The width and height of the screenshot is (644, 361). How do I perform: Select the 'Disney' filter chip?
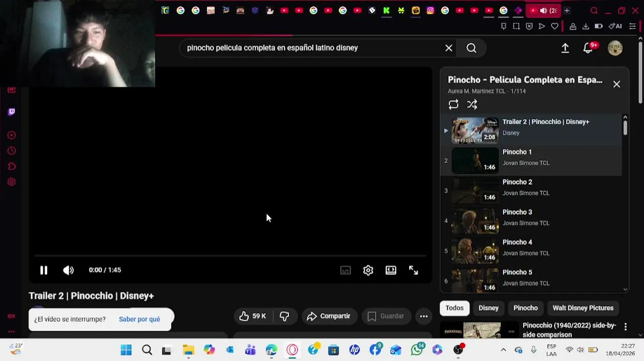pos(489,308)
